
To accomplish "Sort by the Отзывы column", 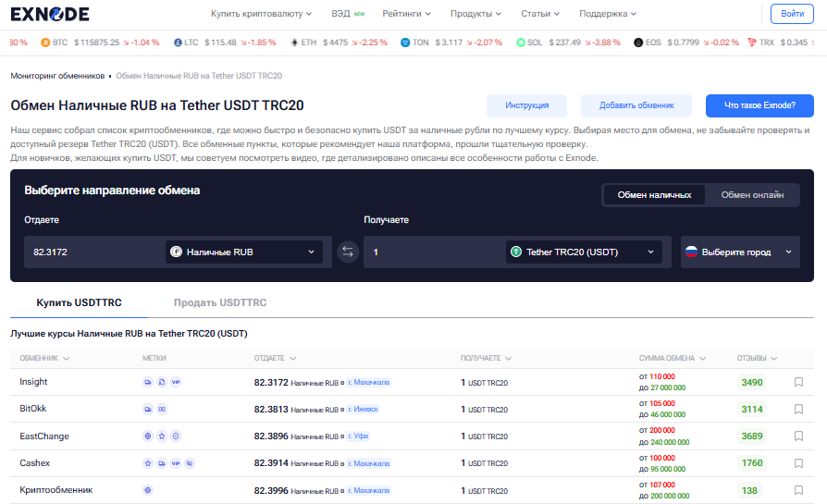I will click(x=757, y=359).
